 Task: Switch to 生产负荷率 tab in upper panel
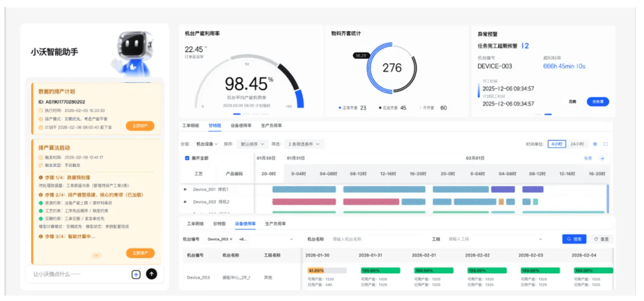point(272,126)
